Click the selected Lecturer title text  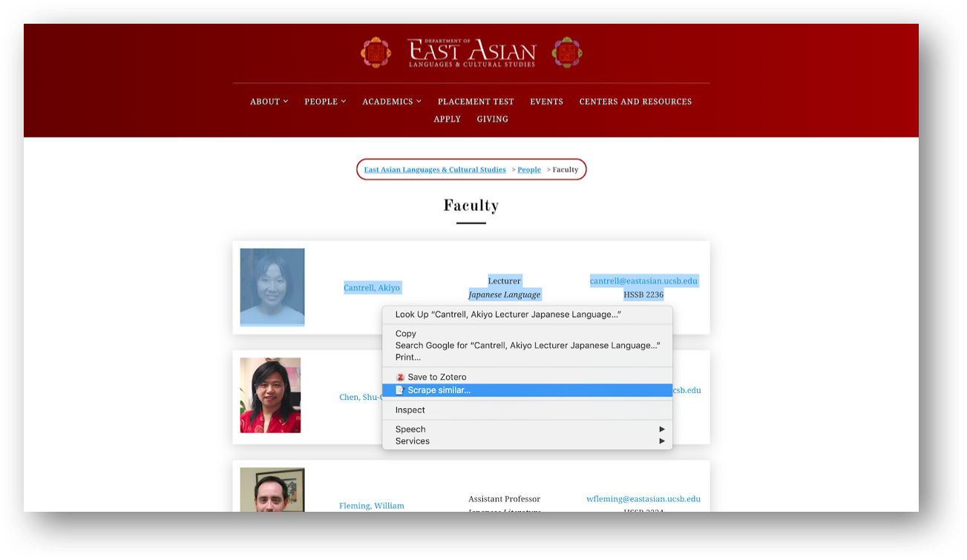pos(505,281)
